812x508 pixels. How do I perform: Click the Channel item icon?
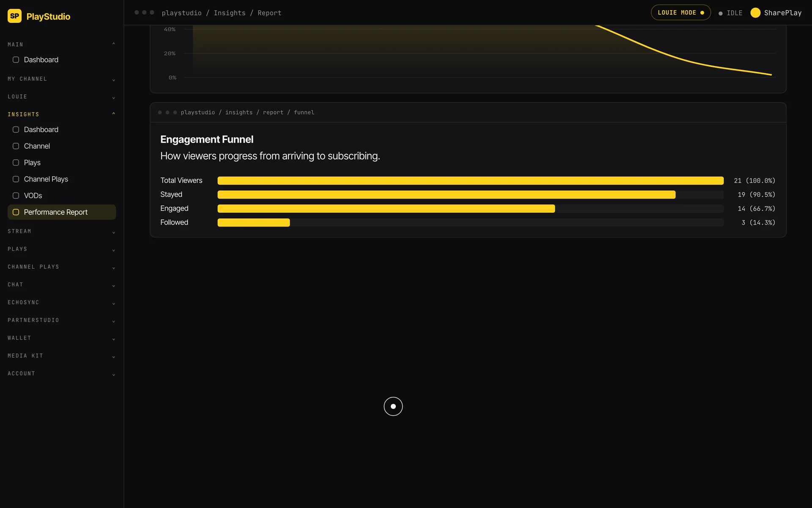[16, 146]
